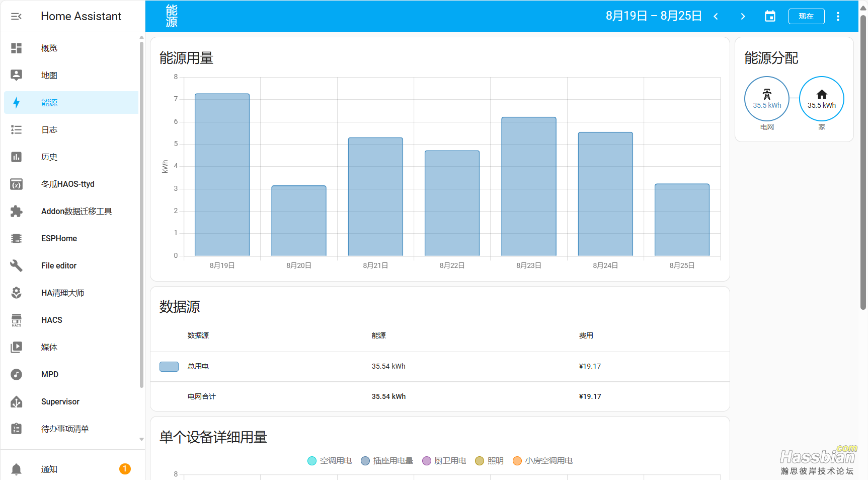The width and height of the screenshot is (868, 480).
Task: Click the 总用电 blue color swatch
Action: [169, 366]
